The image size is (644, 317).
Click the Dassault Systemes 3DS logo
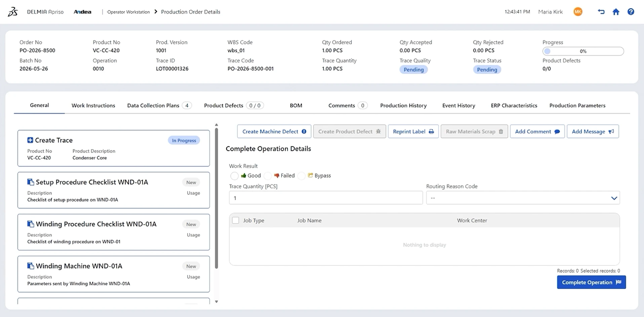13,12
